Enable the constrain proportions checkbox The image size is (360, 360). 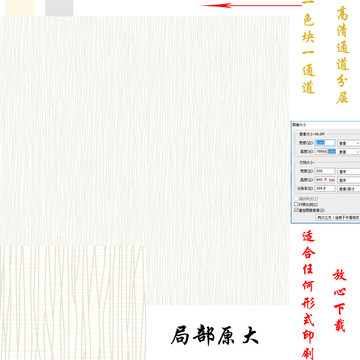point(296,204)
